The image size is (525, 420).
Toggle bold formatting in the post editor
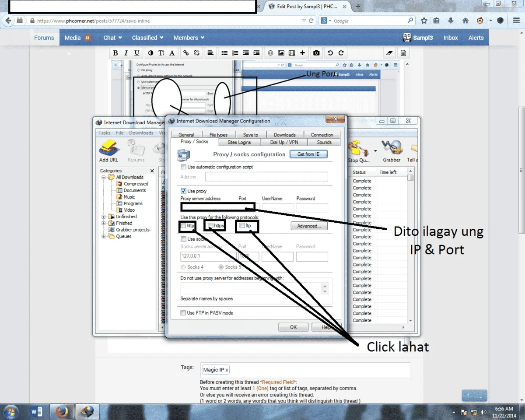[115, 53]
